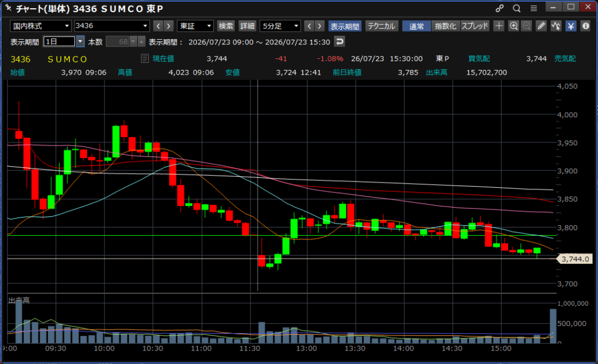Click the chain link icon
This screenshot has height=364, width=598.
(500, 8)
